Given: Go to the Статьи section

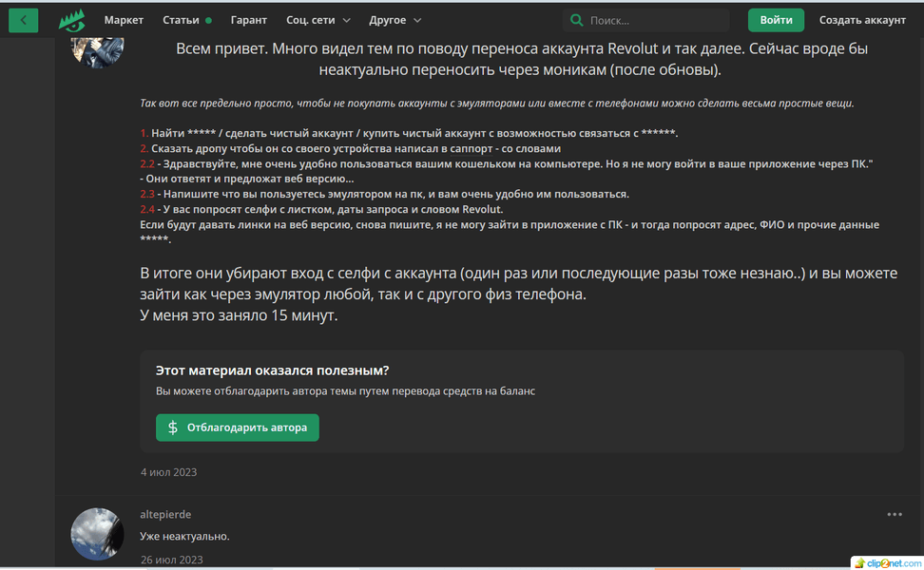Looking at the screenshot, I should (181, 20).
